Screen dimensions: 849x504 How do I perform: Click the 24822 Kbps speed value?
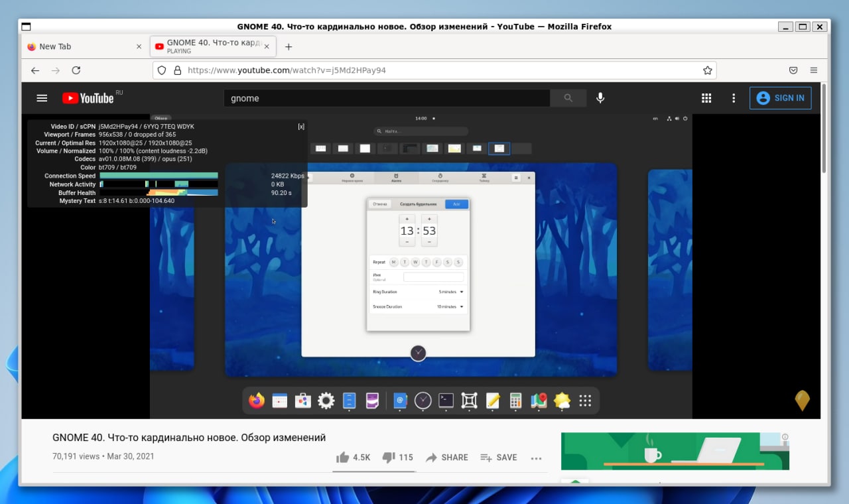(x=288, y=176)
